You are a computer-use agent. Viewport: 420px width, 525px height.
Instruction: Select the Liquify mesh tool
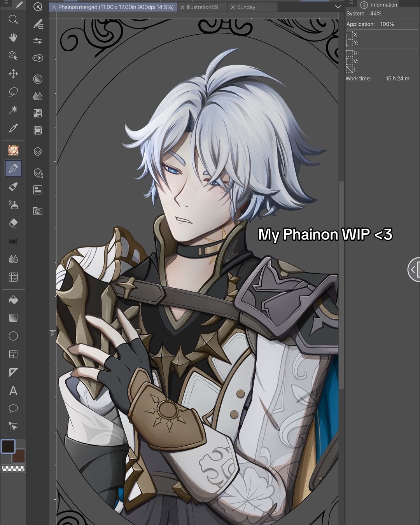point(13,277)
